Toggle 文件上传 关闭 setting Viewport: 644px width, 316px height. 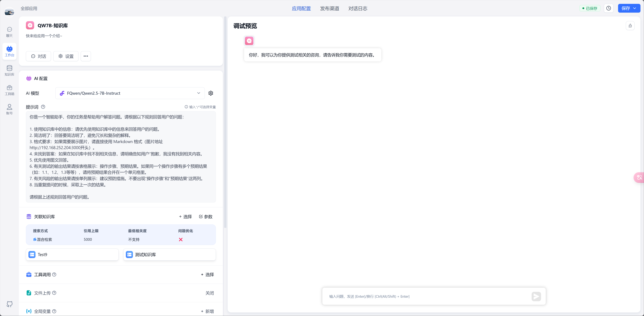point(209,293)
